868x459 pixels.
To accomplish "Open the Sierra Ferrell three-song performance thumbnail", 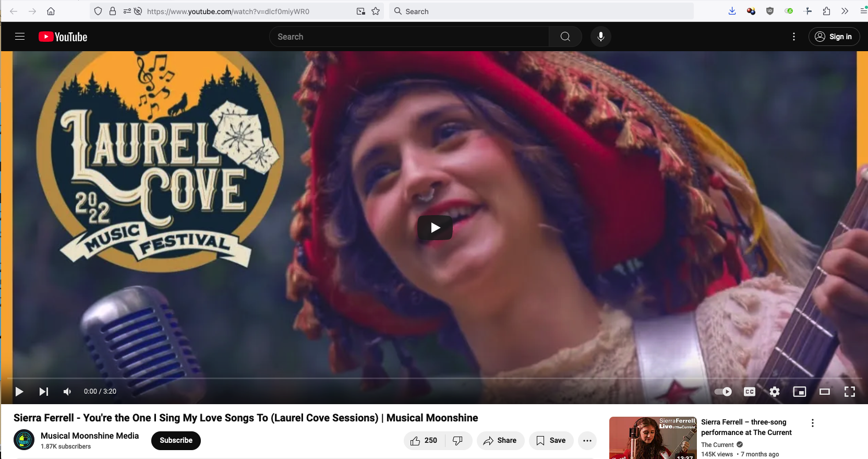I will pos(653,438).
